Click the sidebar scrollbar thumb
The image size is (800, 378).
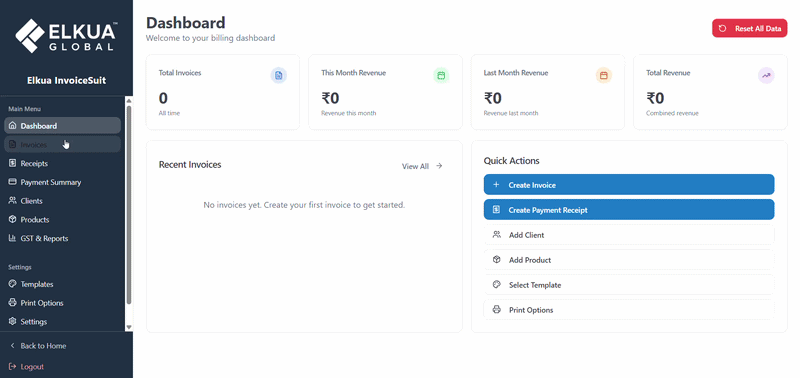129,205
